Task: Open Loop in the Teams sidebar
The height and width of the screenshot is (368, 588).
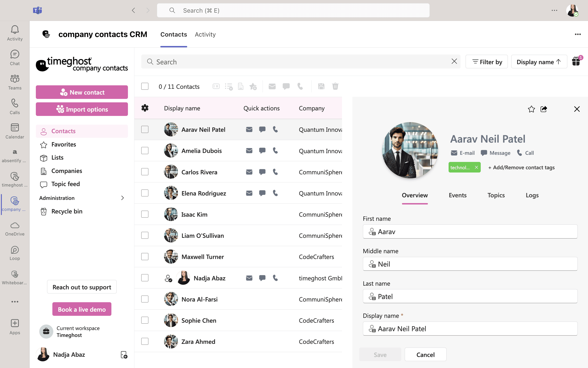Action: pyautogui.click(x=14, y=253)
